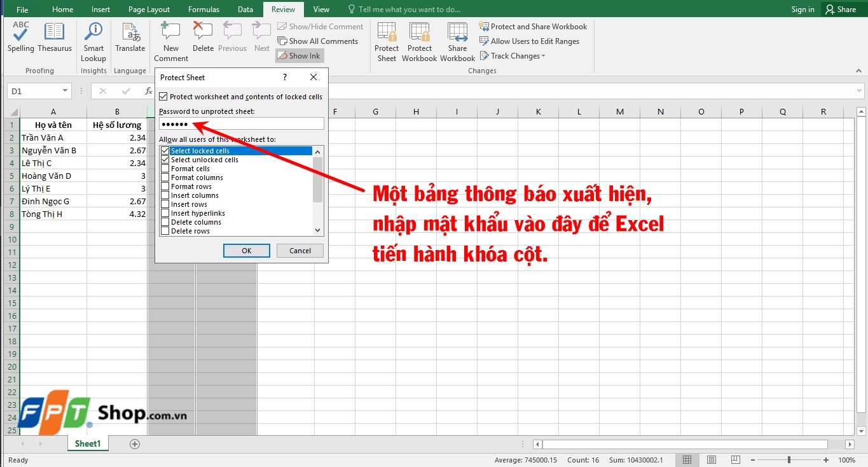Screen dimensions: 868x467
Task: Open the Translate tool
Action: (x=130, y=39)
